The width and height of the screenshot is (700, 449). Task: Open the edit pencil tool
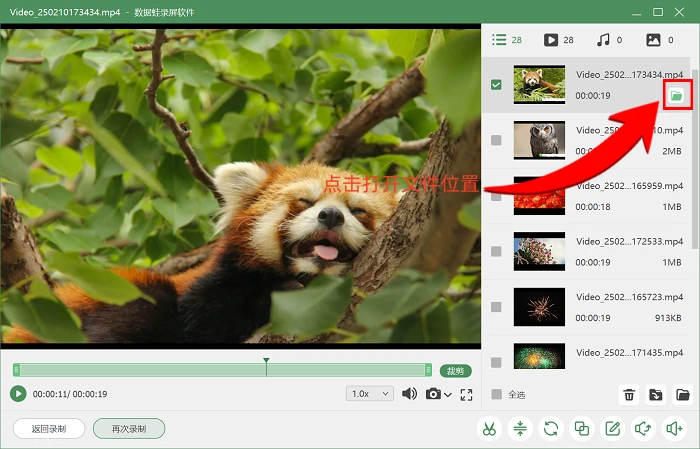pos(612,429)
